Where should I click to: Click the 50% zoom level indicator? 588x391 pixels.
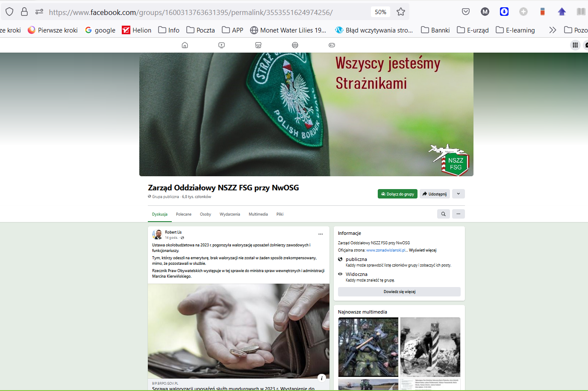[380, 12]
